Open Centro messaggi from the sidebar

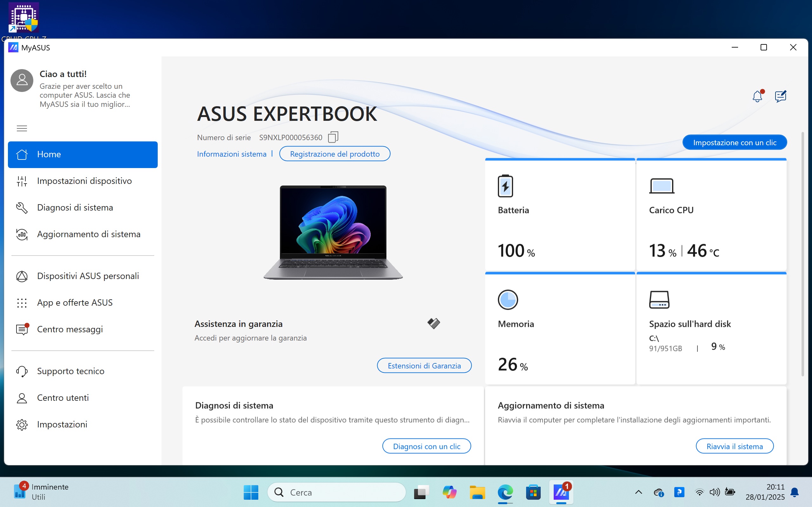70,329
